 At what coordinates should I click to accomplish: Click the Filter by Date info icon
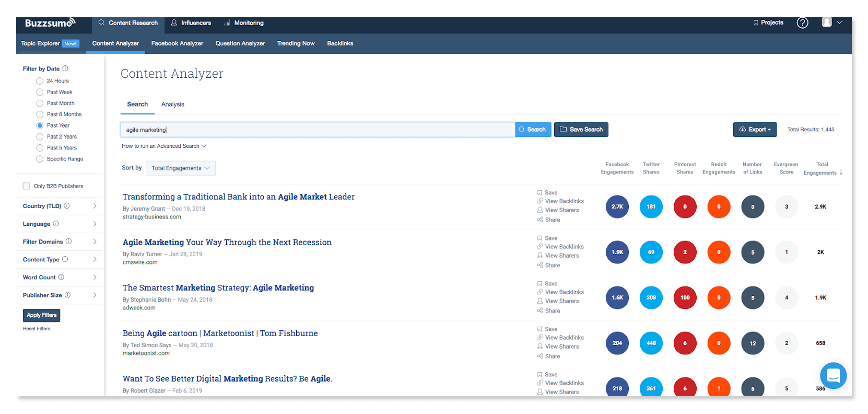tap(65, 68)
